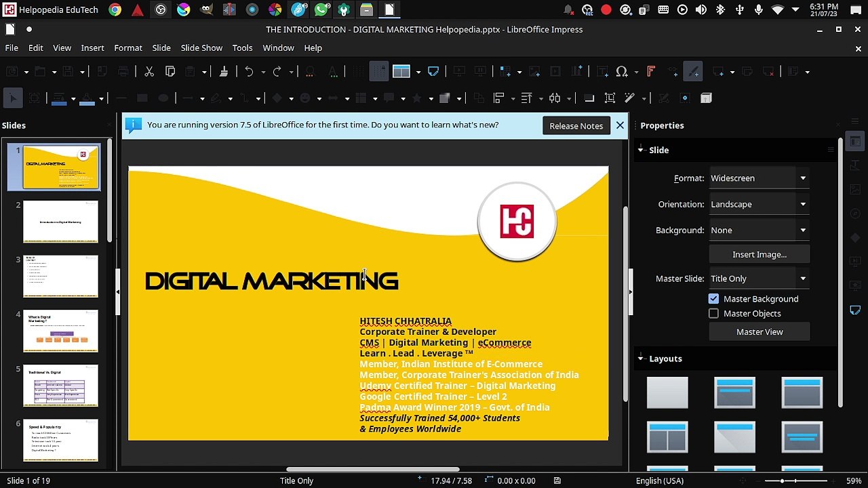
Task: Select slide 4 thumbnail in Slides panel
Action: pos(60,331)
